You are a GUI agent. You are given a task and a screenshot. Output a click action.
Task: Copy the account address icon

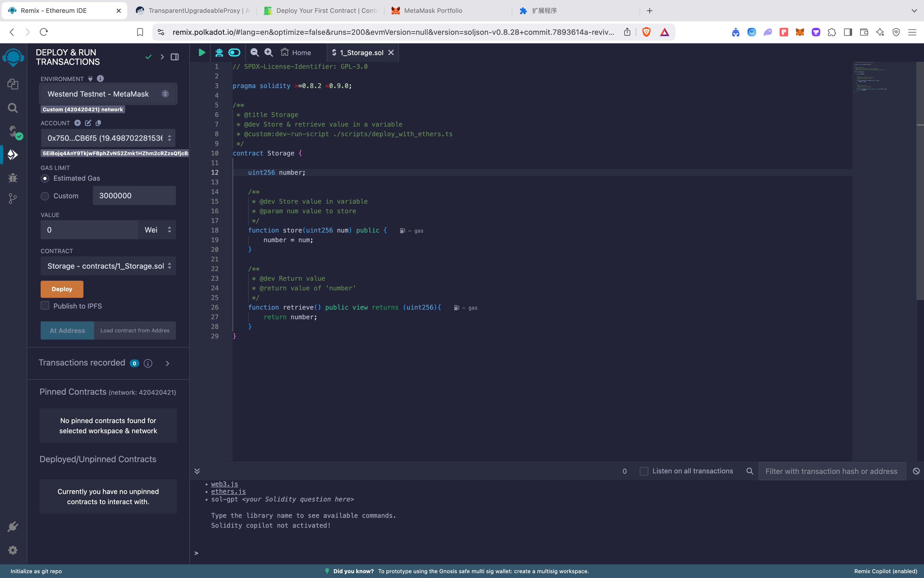click(x=98, y=123)
